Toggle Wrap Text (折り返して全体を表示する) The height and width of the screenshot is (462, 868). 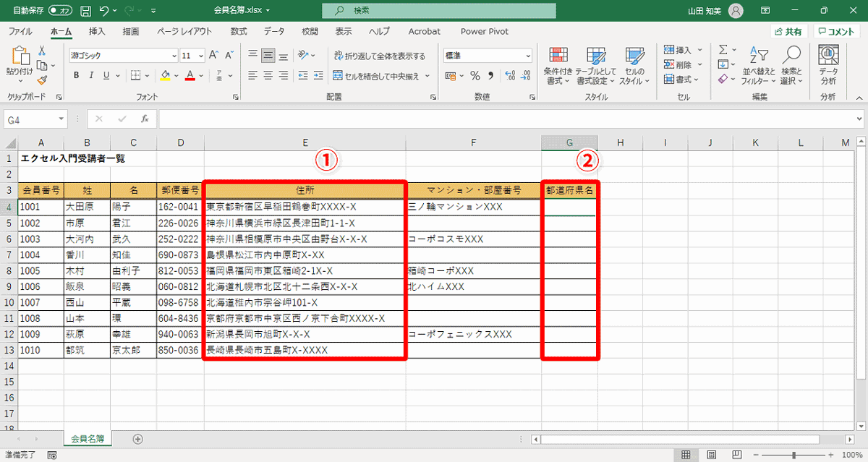pos(379,56)
